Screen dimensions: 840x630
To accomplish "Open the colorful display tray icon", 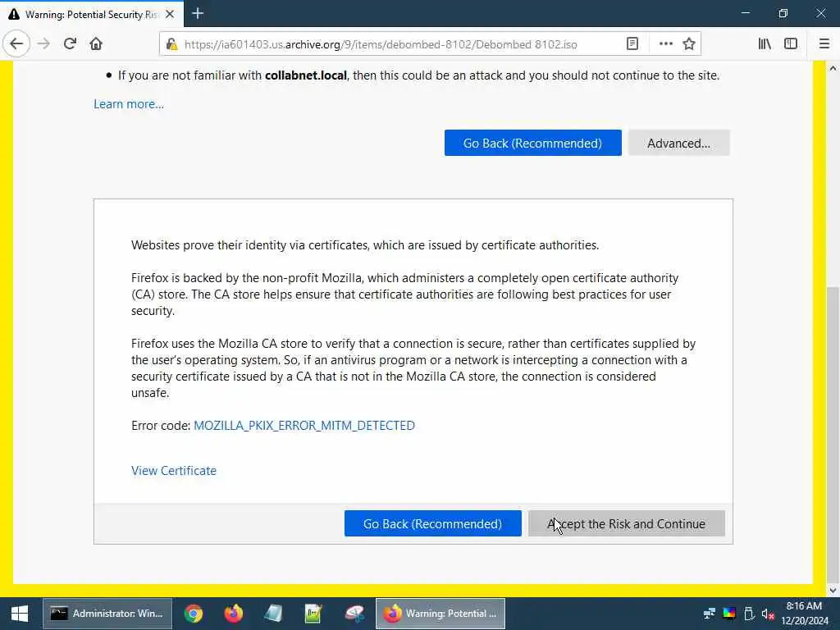I will [729, 614].
